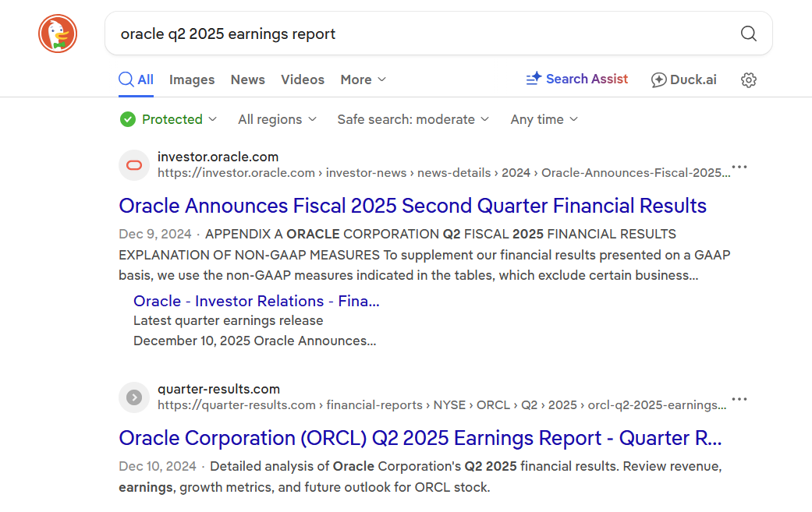Open Oracle - Investor Relations sublink
The image size is (812, 512).
pos(257,301)
